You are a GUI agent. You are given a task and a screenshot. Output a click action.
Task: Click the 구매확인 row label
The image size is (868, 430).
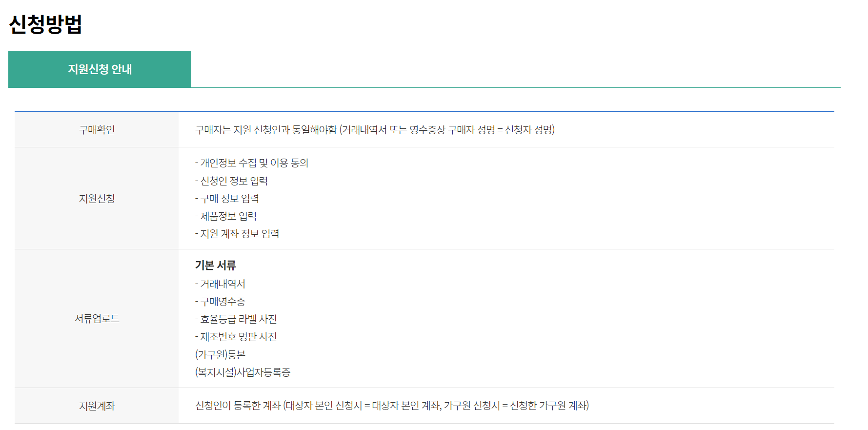(x=96, y=130)
